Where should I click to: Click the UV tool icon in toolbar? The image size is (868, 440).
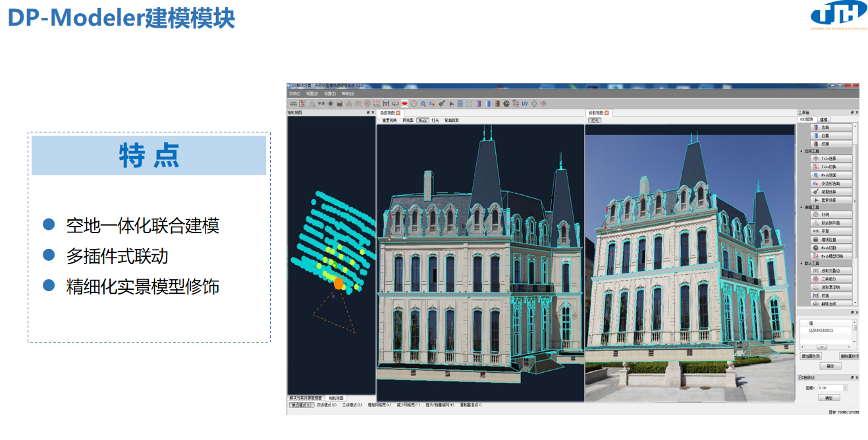[525, 103]
